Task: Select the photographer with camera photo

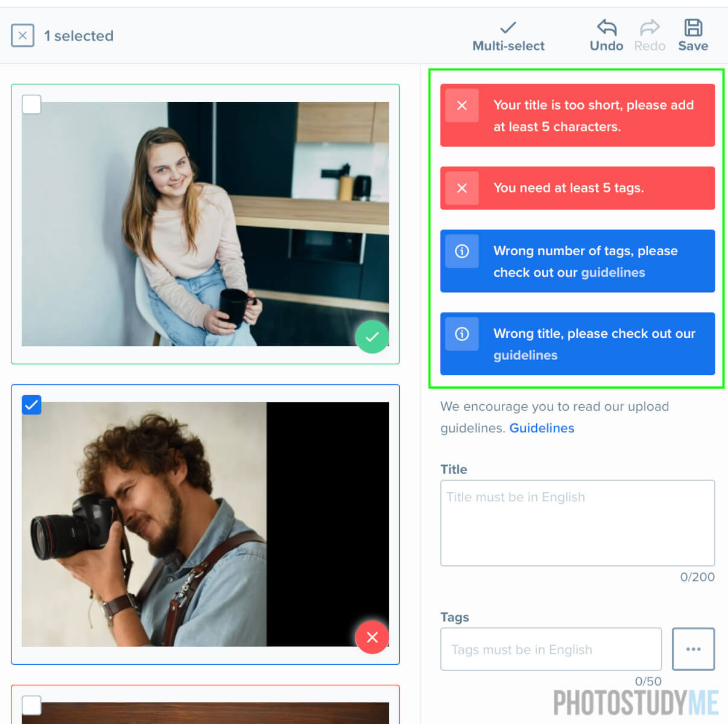Action: [x=205, y=524]
